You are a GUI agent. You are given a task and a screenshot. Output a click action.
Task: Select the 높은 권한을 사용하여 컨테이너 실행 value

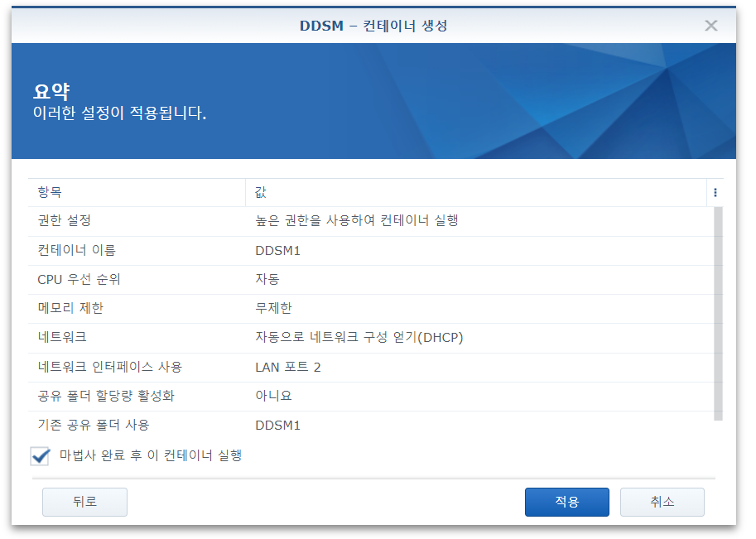click(x=357, y=220)
